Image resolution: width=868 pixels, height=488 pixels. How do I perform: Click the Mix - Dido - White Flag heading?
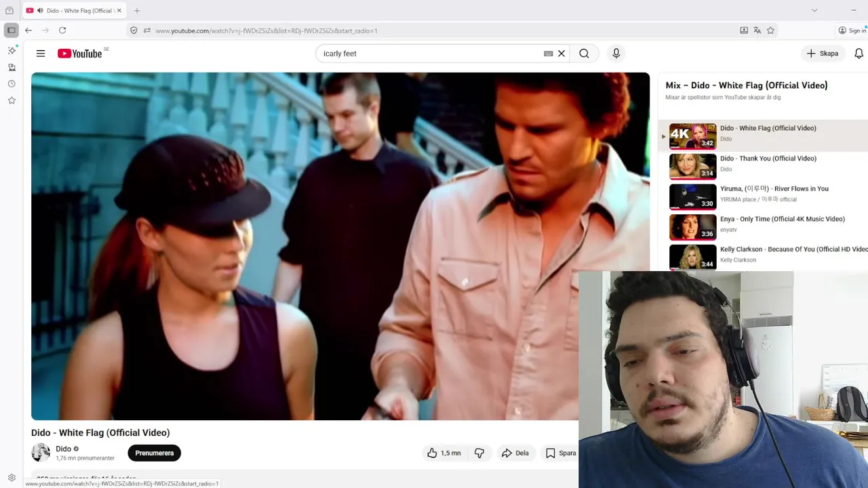[x=746, y=85]
